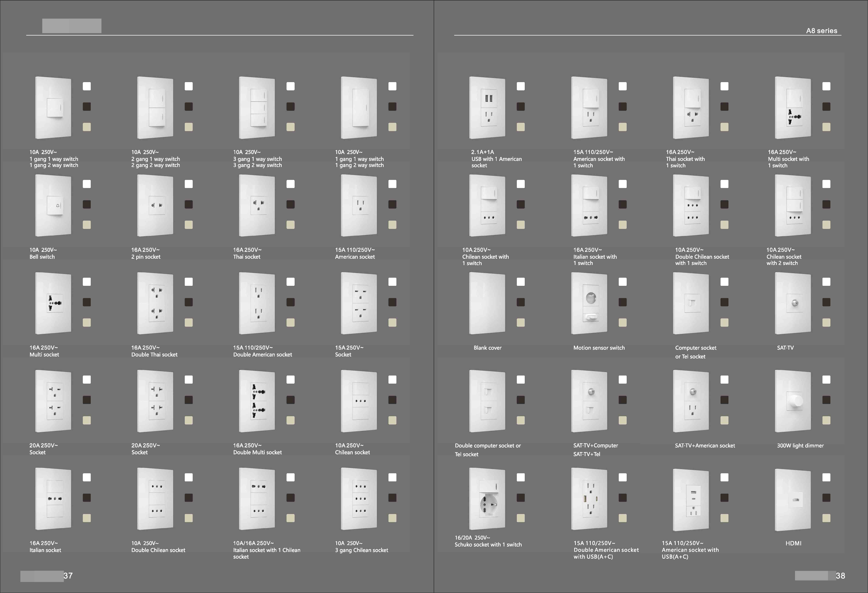Pick black swatch beside USB with American socket
The height and width of the screenshot is (593, 868).
click(521, 106)
